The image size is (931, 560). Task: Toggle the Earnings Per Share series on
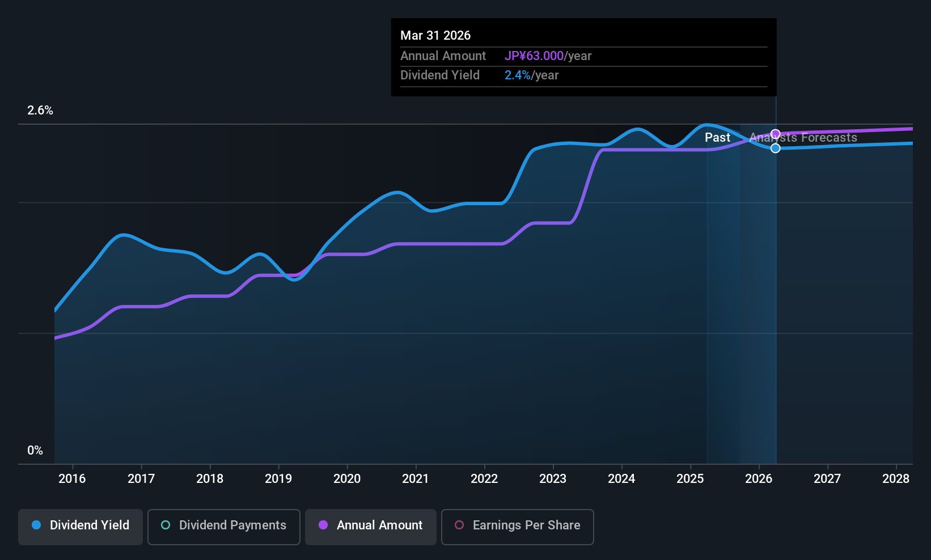coord(517,527)
